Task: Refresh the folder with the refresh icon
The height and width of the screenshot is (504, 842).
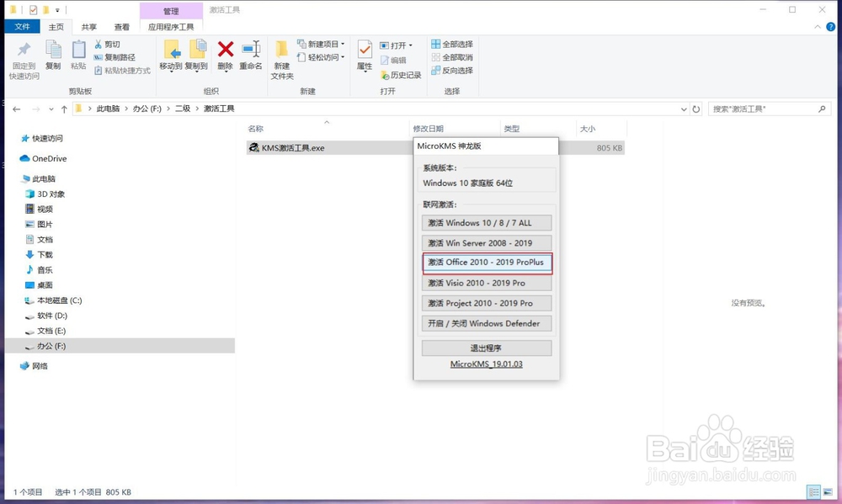Action: (x=697, y=108)
